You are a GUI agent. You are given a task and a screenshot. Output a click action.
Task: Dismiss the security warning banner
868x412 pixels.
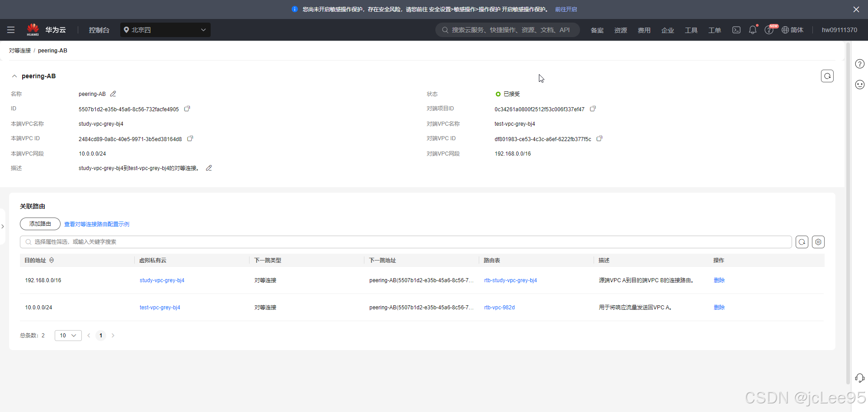856,9
